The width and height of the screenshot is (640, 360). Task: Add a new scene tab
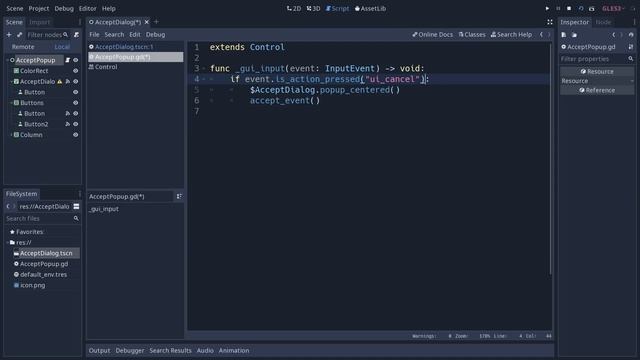[x=156, y=22]
